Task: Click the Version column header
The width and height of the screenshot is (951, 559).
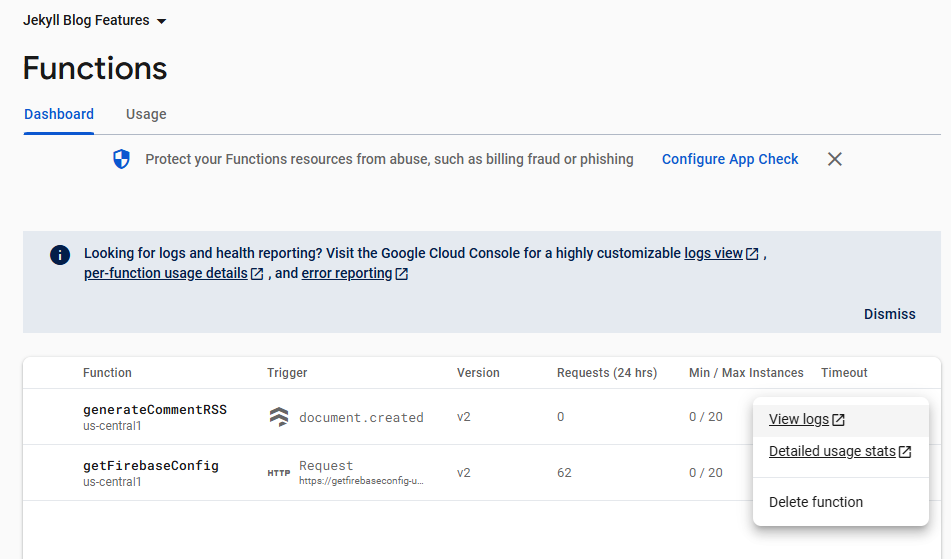Action: 478,373
